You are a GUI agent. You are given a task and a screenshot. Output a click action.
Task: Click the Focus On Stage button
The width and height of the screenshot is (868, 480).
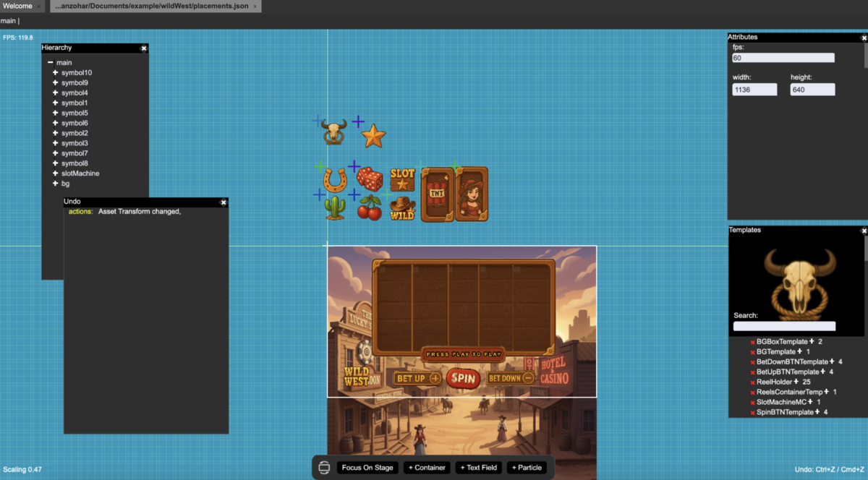(367, 468)
